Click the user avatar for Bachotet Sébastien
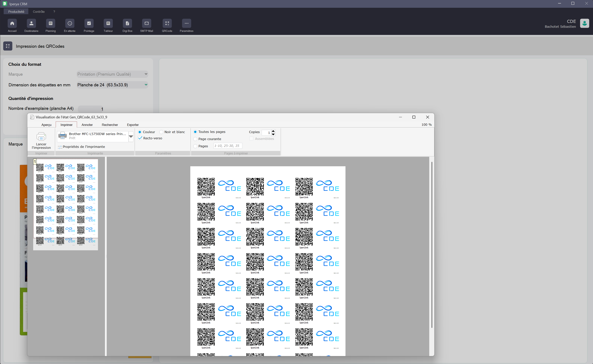Image resolution: width=593 pixels, height=364 pixels. (x=584, y=23)
